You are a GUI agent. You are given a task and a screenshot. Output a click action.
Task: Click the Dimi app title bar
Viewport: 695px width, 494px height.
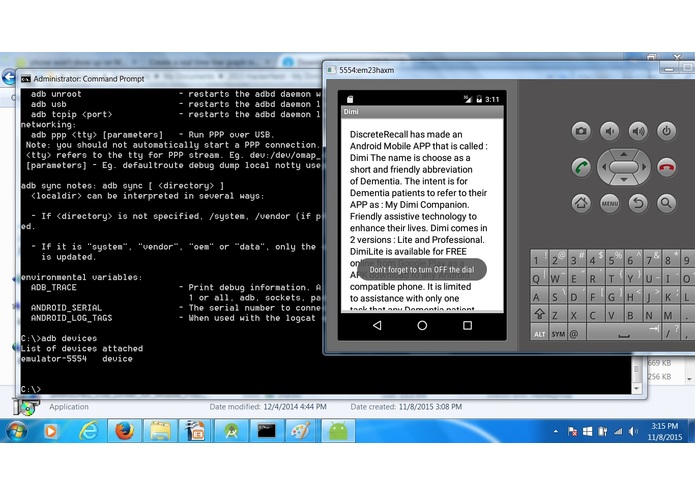point(422,112)
